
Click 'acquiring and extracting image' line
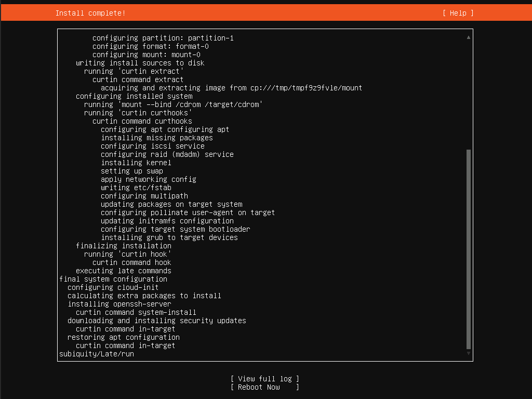click(231, 88)
